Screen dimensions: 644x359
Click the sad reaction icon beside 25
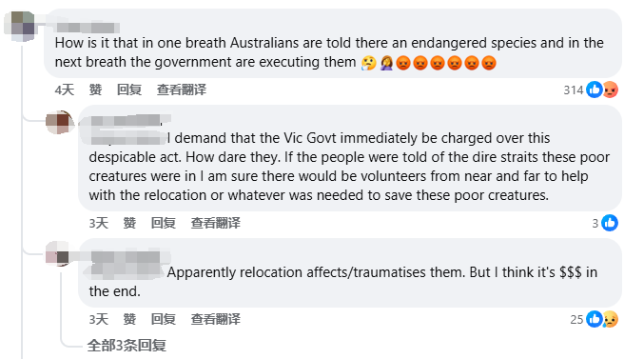[611, 319]
